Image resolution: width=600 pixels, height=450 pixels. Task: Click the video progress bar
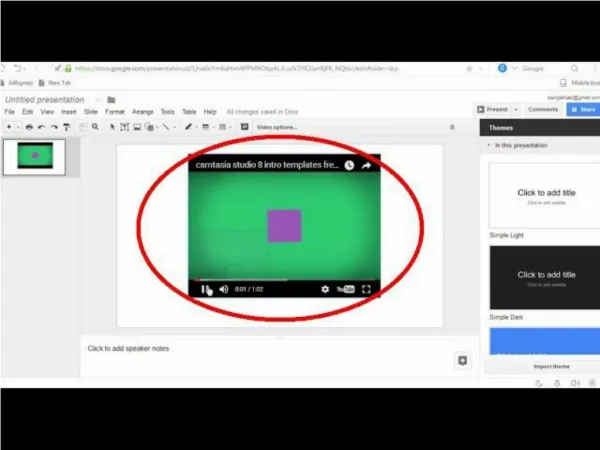[x=284, y=280]
